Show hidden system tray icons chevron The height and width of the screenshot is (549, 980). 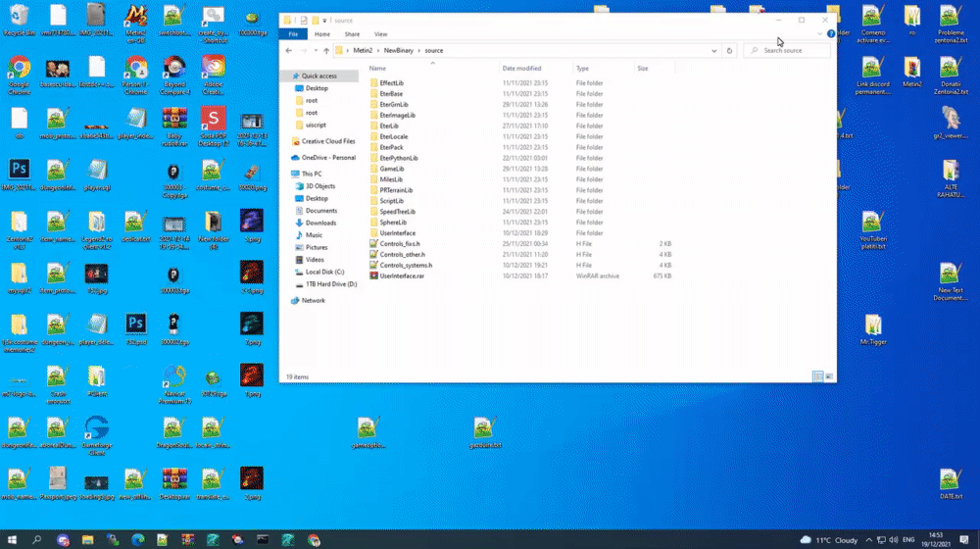point(868,539)
